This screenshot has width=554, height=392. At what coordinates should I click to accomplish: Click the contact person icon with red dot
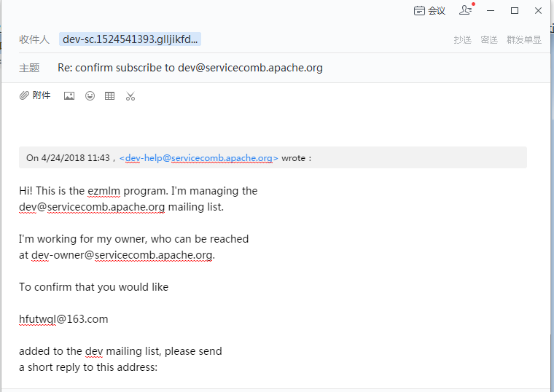click(x=466, y=10)
